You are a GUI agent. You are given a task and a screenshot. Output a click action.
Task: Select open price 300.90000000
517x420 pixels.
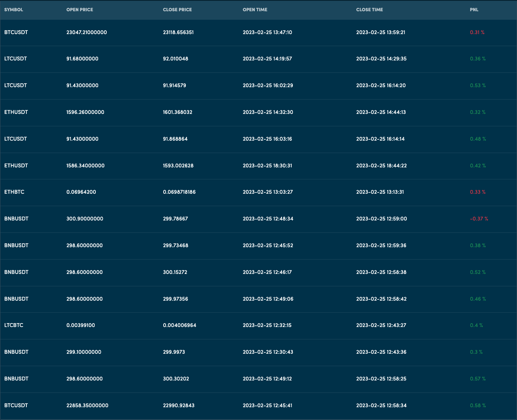[85, 219]
